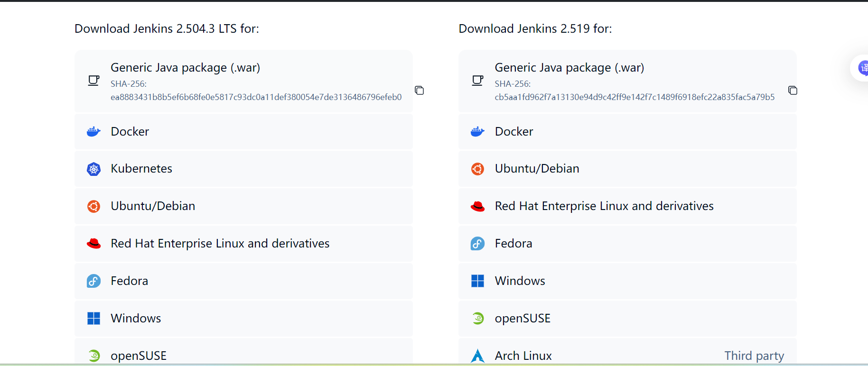Image resolution: width=868 pixels, height=366 pixels.
Task: Click the Windows logo icon in LTS column
Action: [93, 318]
